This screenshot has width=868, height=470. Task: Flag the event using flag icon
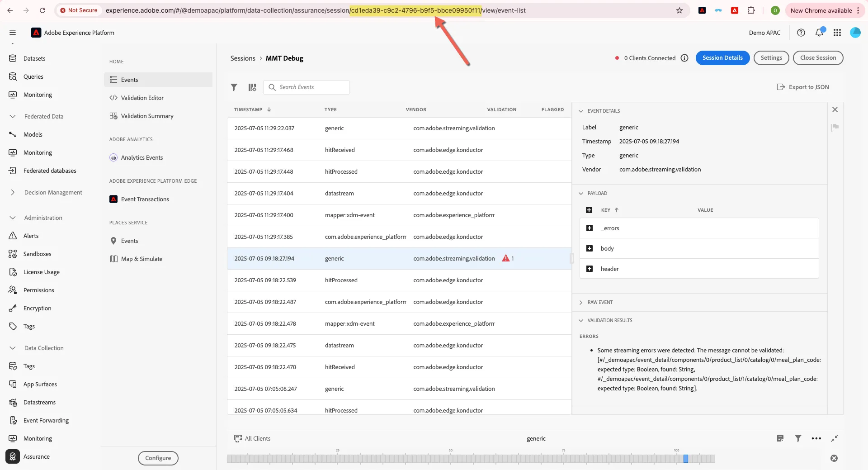835,128
